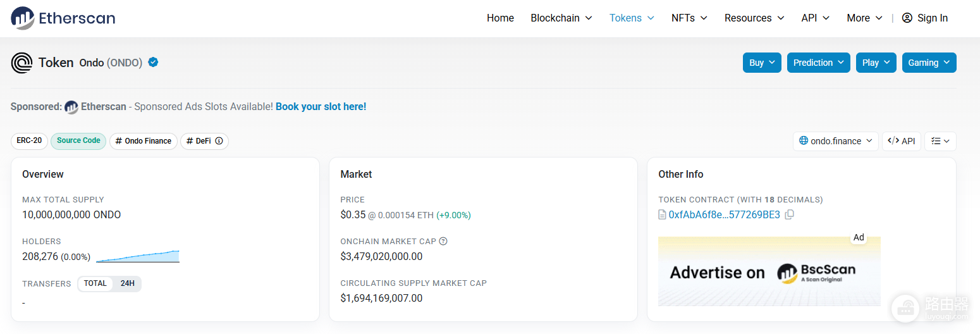Click the blue verified checkmark badge
The height and width of the screenshot is (334, 980).
coord(153,62)
